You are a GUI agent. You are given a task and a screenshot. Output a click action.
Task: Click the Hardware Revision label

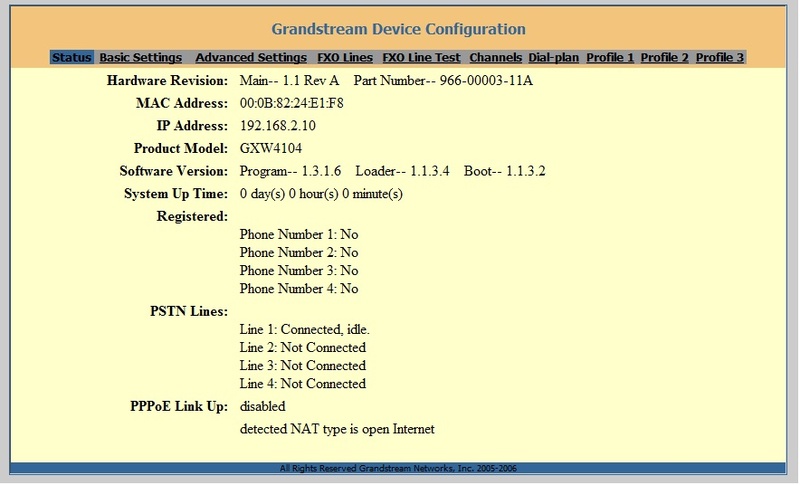[167, 81]
